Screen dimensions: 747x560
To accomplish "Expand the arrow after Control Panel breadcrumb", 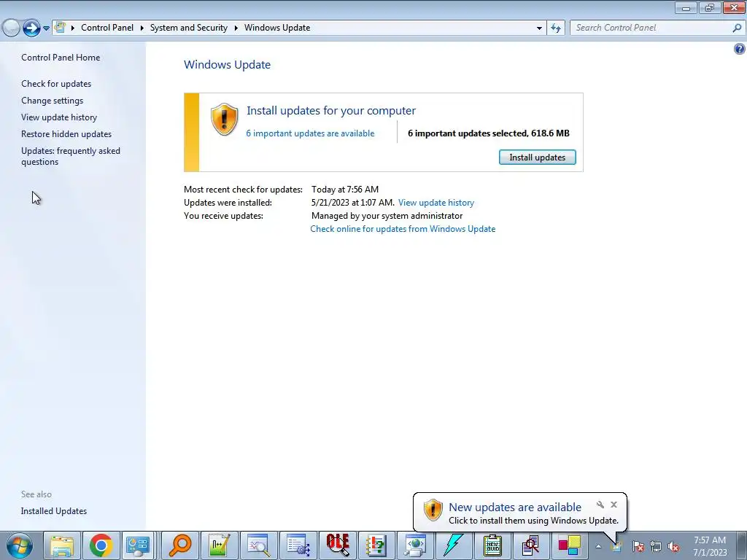I will (x=142, y=28).
